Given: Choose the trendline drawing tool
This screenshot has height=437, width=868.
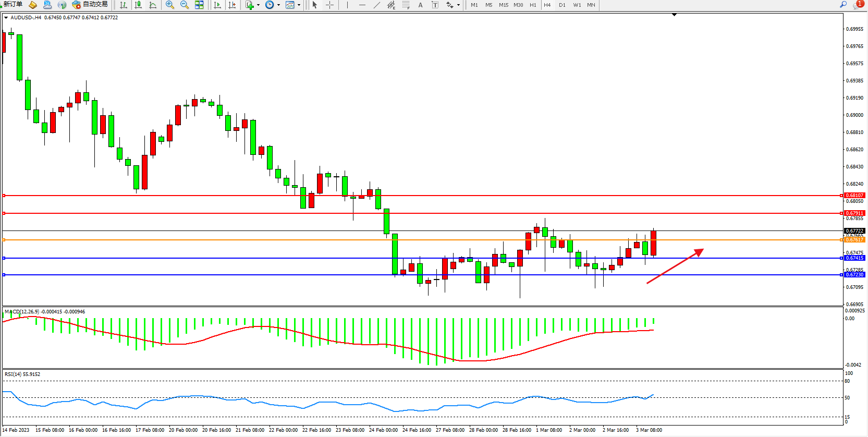Looking at the screenshot, I should (x=377, y=5).
